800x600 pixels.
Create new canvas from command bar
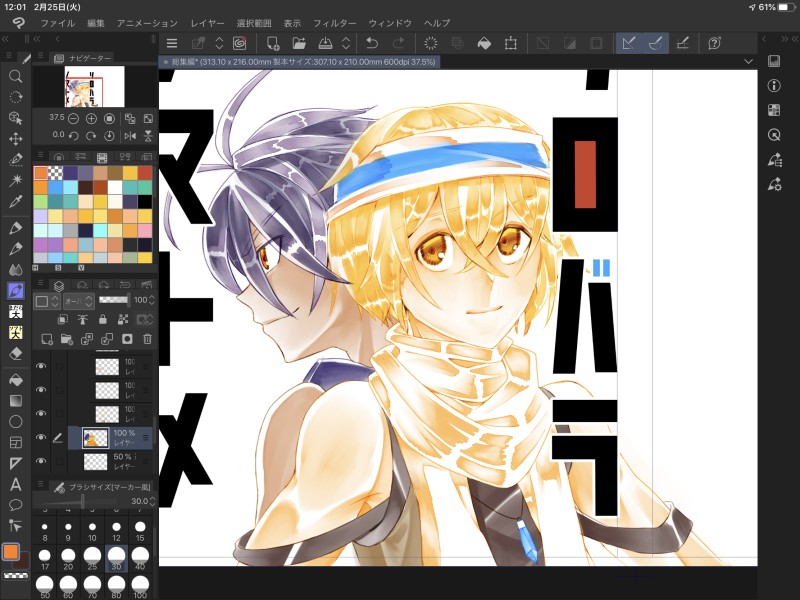tap(273, 43)
